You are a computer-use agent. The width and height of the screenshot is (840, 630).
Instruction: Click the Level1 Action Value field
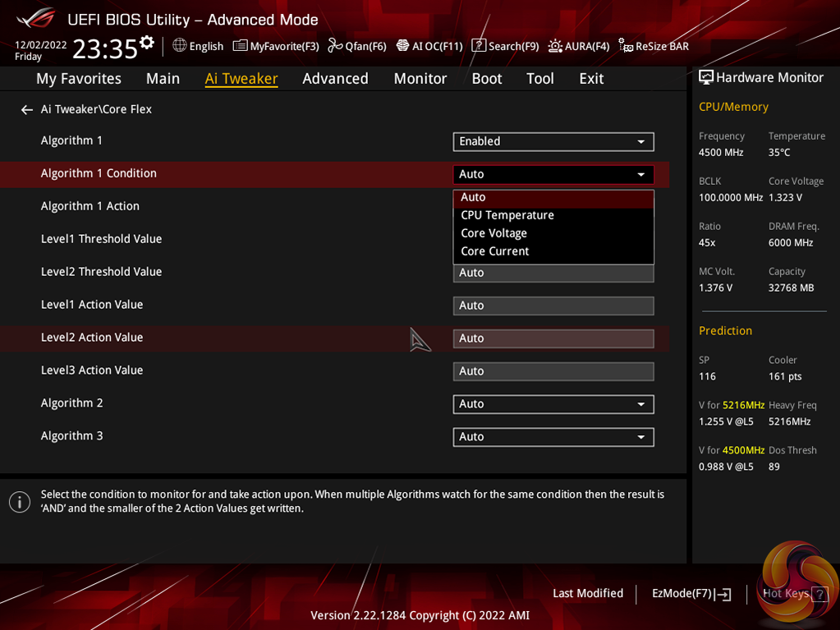553,306
